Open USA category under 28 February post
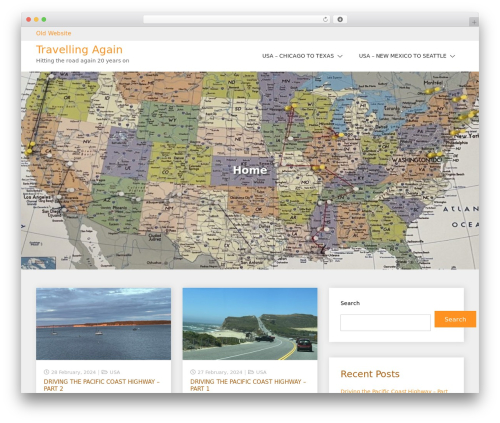 pyautogui.click(x=115, y=372)
